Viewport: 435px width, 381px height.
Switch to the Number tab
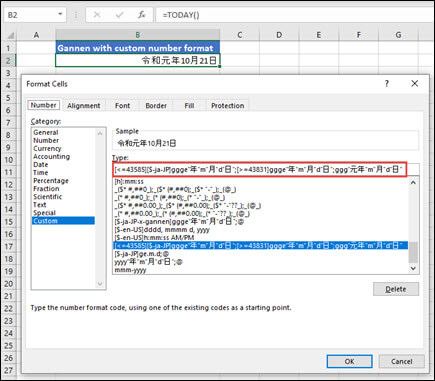[x=43, y=105]
